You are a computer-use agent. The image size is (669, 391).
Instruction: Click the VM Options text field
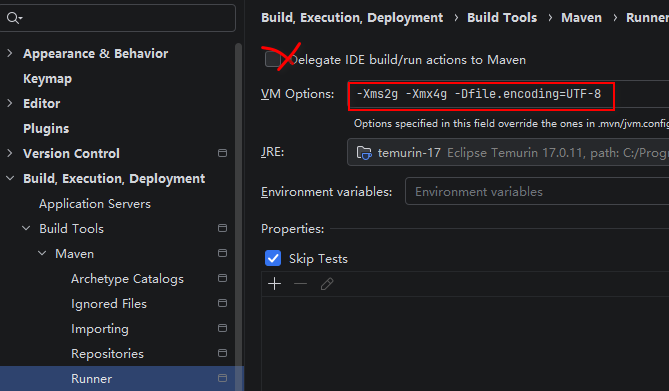tap(508, 94)
